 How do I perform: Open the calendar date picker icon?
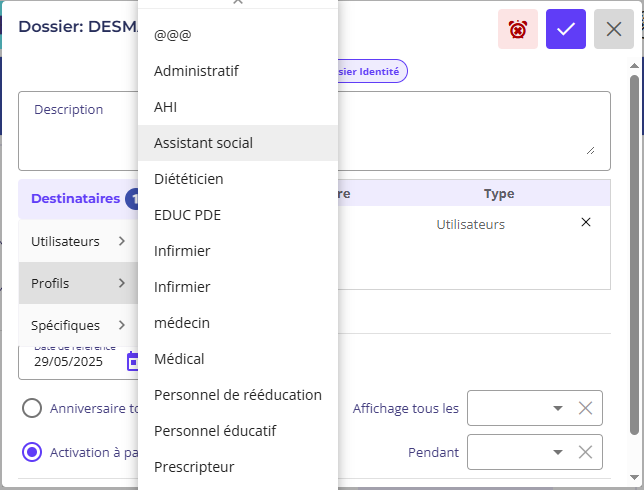[132, 361]
